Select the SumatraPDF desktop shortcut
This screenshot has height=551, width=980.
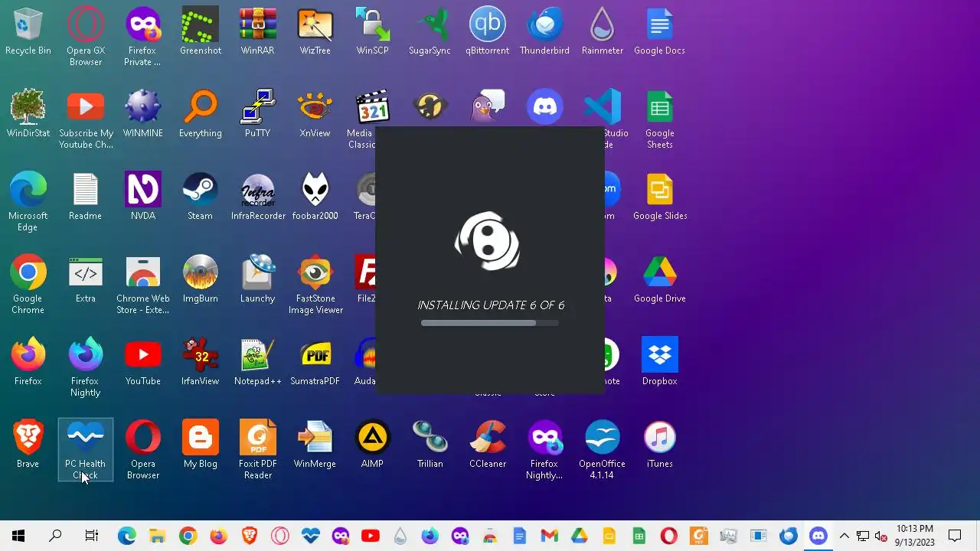[315, 363]
